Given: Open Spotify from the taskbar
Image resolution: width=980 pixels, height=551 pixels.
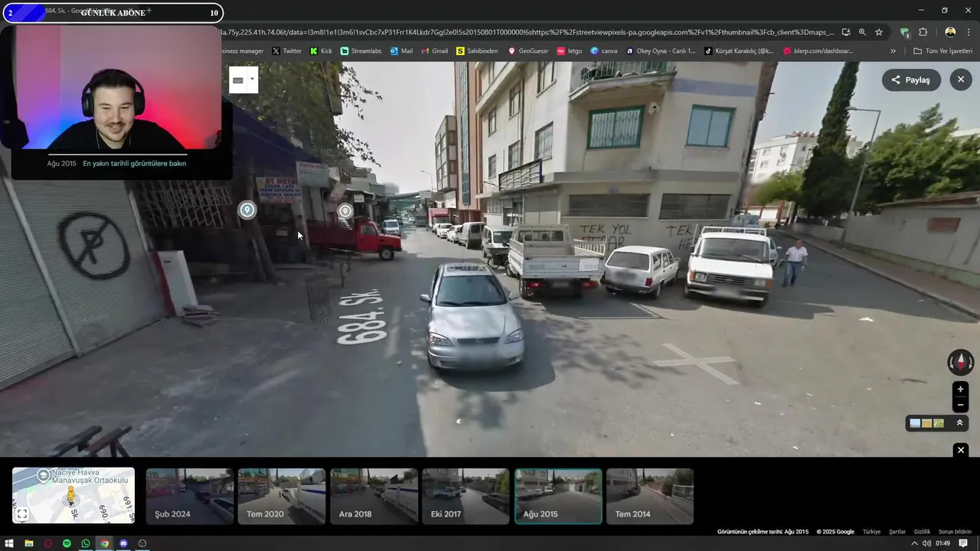Looking at the screenshot, I should (x=67, y=543).
